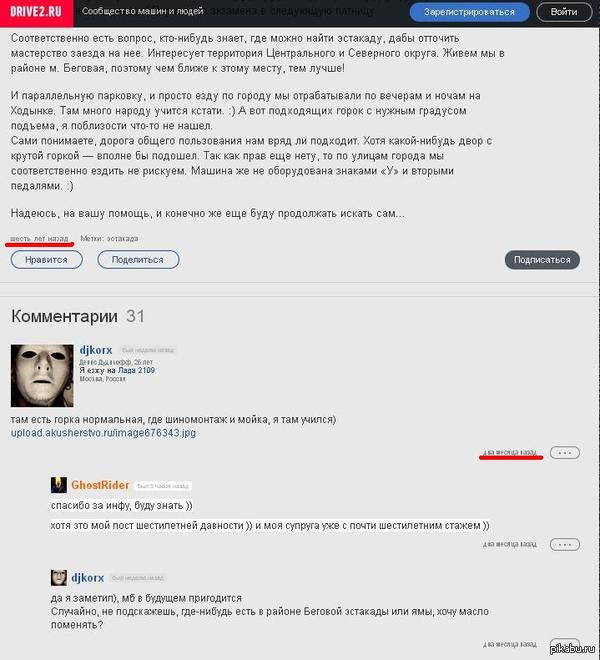Open djkorx's large mask avatar
This screenshot has width=600, height=660.
(x=42, y=375)
